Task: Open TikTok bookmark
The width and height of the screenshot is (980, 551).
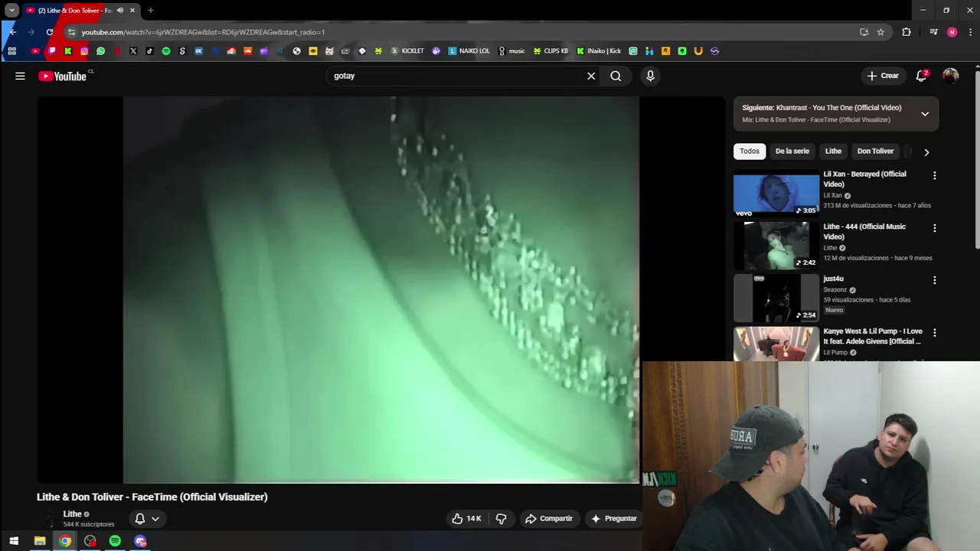Action: pyautogui.click(x=149, y=51)
